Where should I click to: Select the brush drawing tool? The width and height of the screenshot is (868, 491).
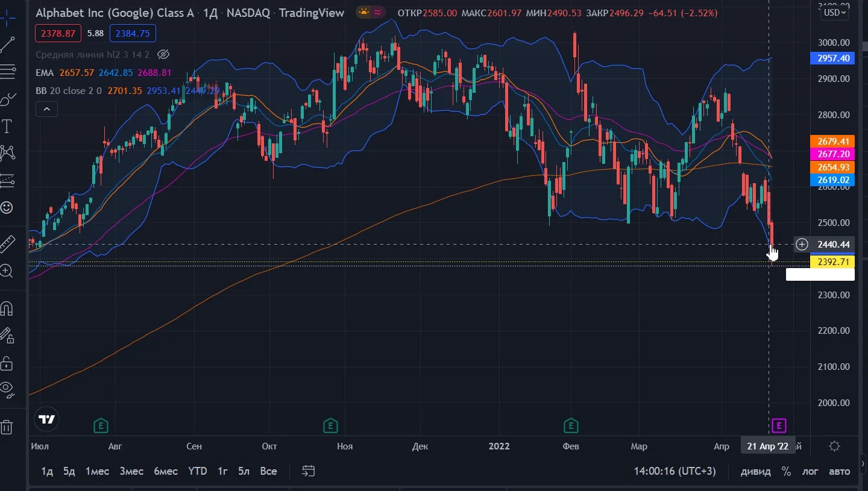click(x=7, y=99)
